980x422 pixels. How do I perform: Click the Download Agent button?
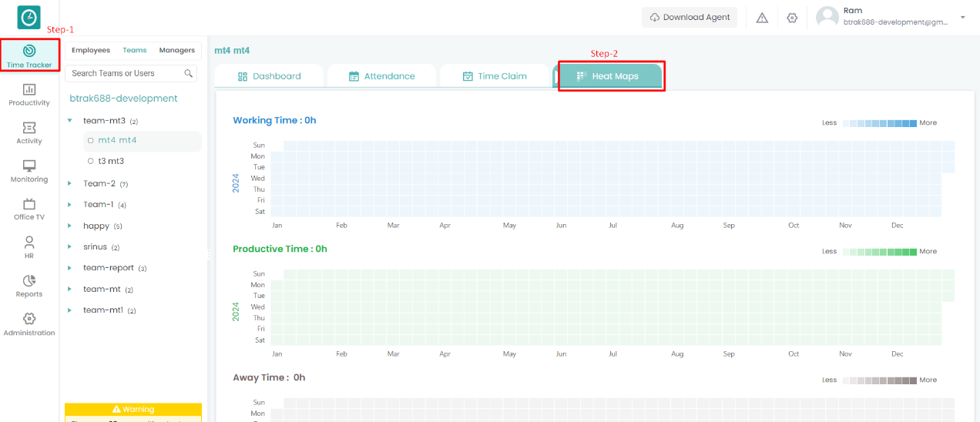point(690,17)
